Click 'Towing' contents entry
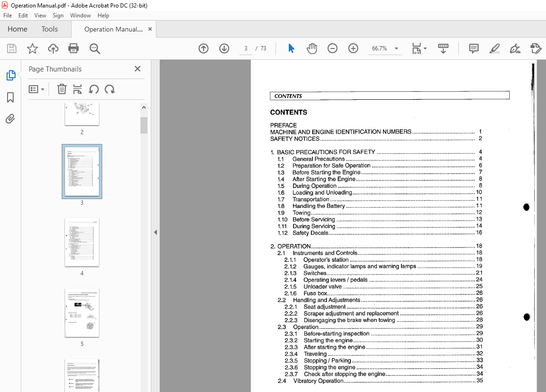The height and width of the screenshot is (392, 546). 302,213
